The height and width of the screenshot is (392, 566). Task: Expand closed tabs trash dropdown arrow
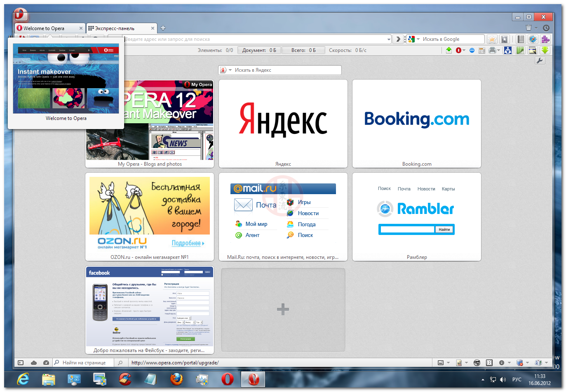tap(536, 28)
